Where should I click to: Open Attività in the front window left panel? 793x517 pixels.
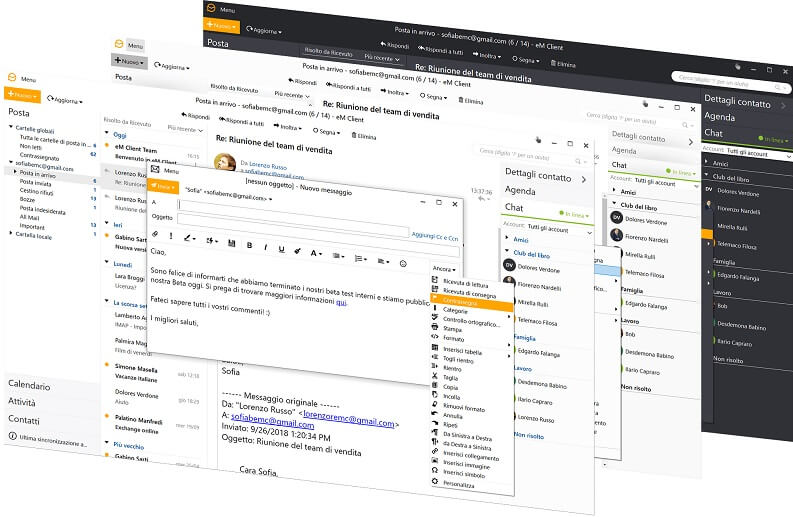click(22, 402)
